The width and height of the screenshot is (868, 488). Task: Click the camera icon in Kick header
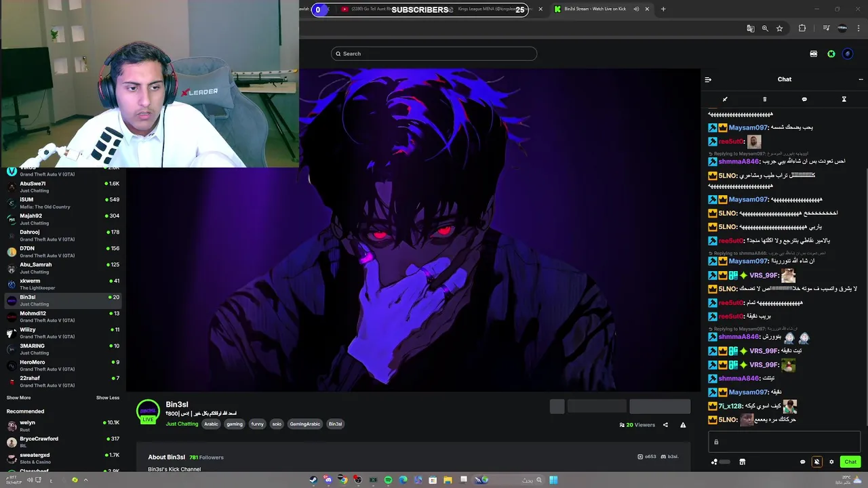point(814,54)
